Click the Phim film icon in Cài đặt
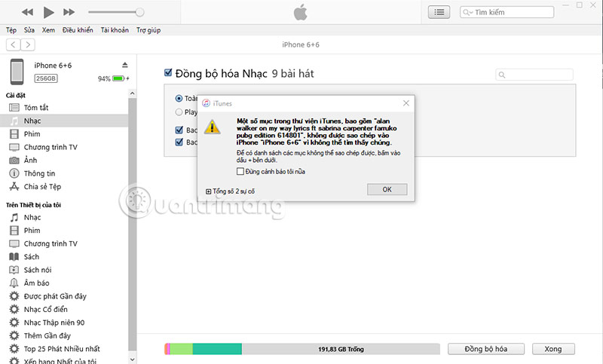Viewport: 603px width, 364px height. tap(14, 133)
